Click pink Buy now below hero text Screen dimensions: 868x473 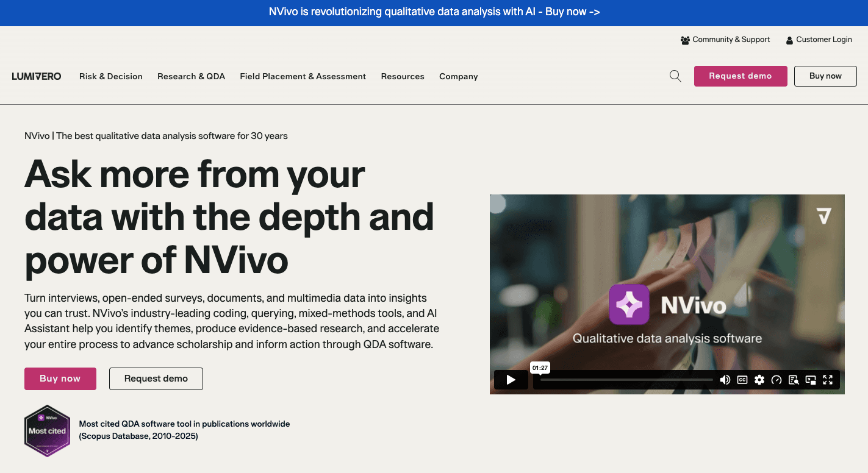60,379
